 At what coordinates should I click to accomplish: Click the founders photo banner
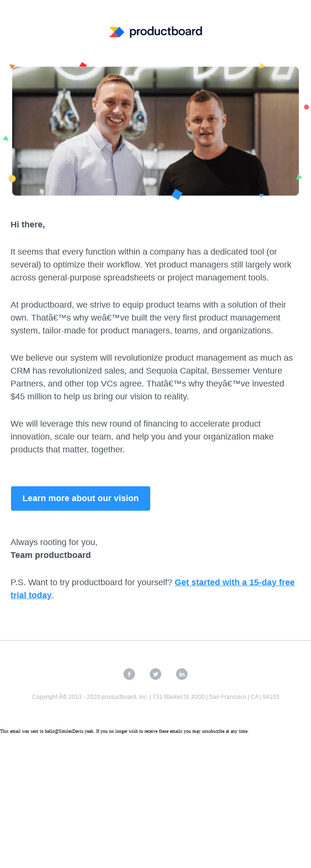click(x=155, y=130)
